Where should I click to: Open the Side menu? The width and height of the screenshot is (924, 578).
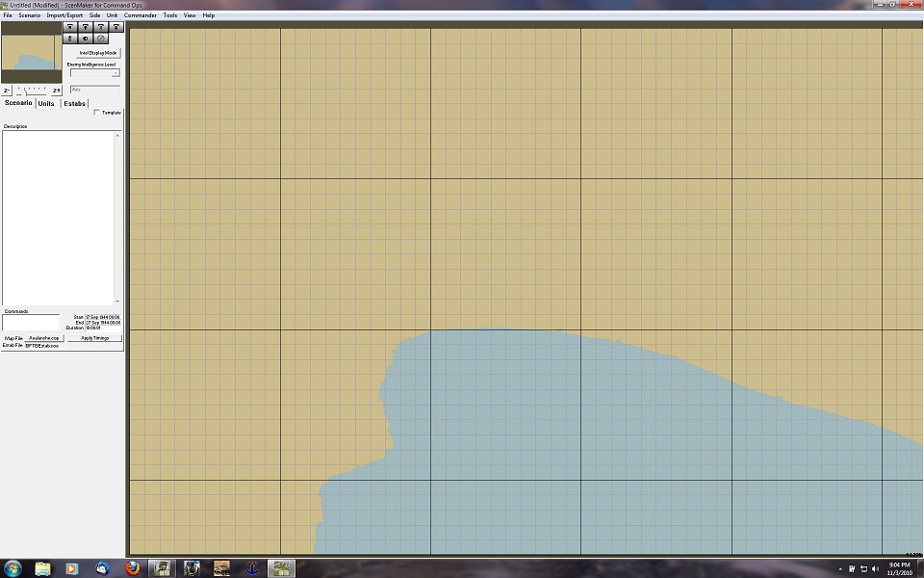coord(94,15)
